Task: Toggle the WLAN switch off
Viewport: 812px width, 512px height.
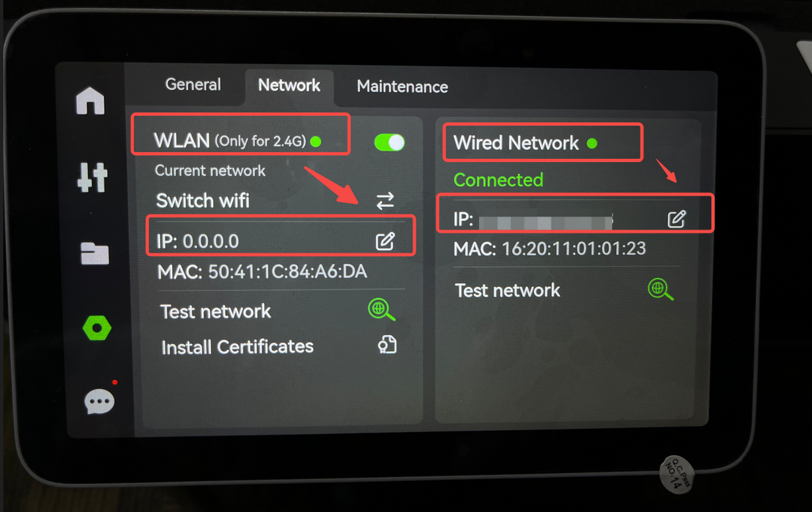Action: point(389,142)
